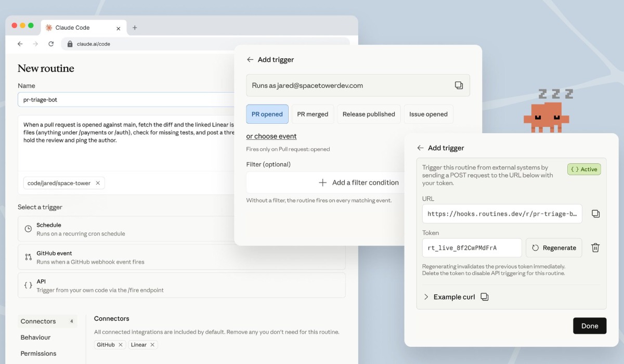The width and height of the screenshot is (624, 364).
Task: Remove the code/jared/space-tower repo chip
Action: point(98,183)
